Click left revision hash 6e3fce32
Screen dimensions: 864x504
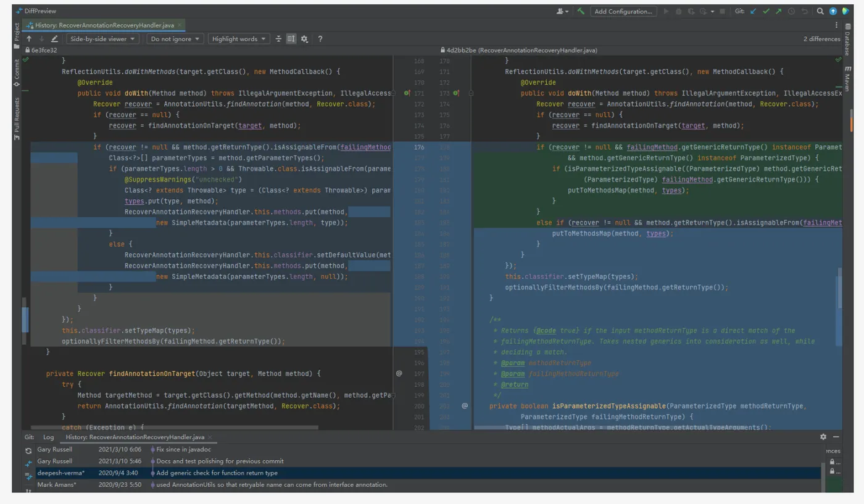pyautogui.click(x=44, y=50)
